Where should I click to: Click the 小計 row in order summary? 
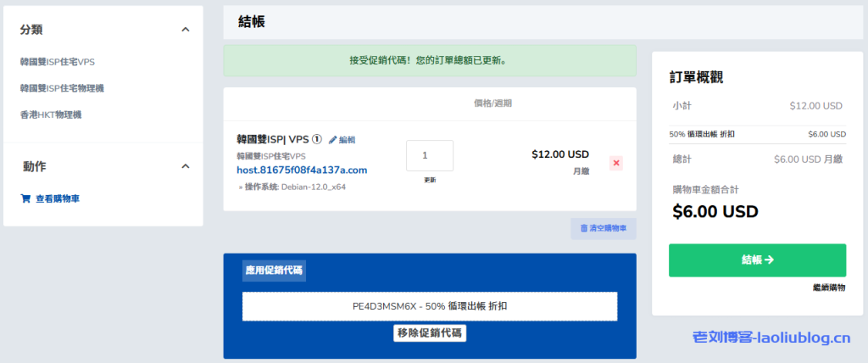click(x=757, y=106)
